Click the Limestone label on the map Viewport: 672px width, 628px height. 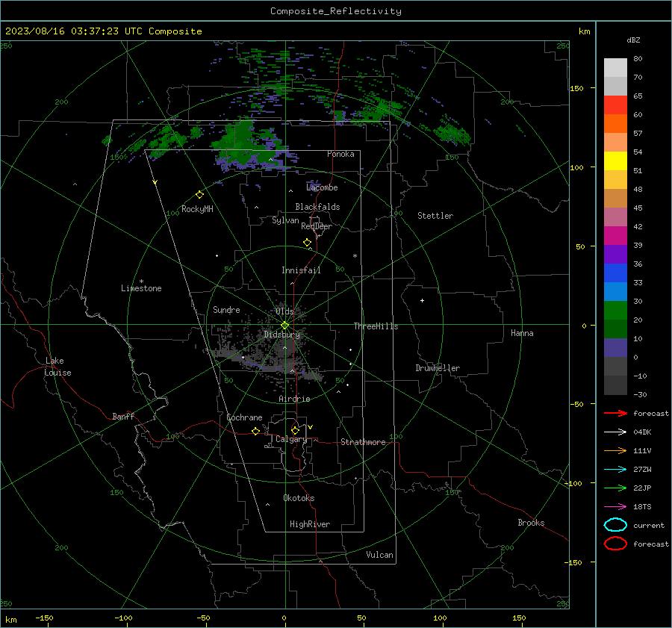tap(141, 288)
